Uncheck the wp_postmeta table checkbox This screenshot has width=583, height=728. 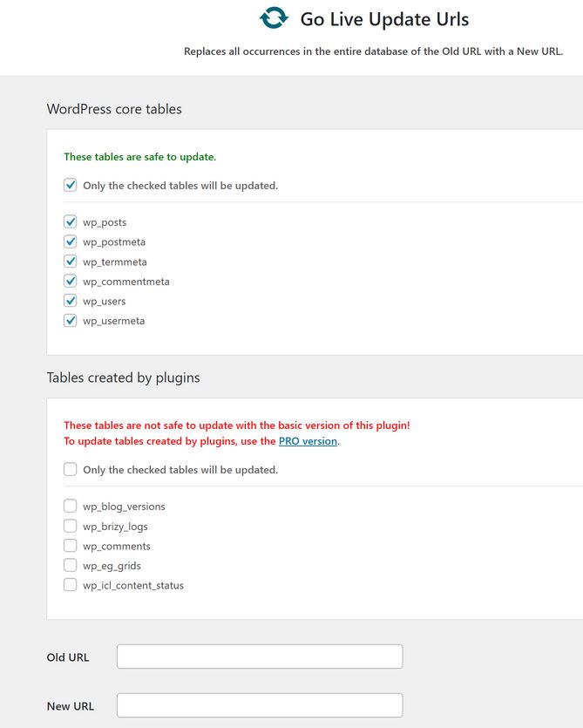point(70,242)
